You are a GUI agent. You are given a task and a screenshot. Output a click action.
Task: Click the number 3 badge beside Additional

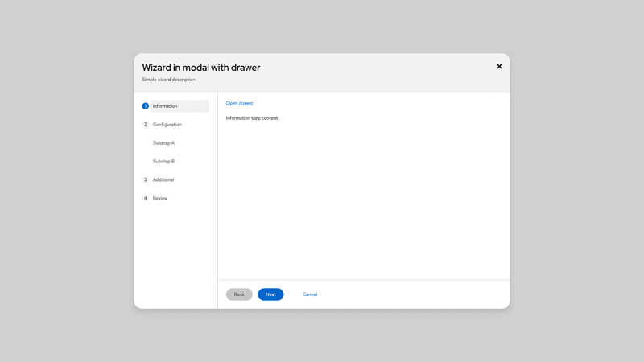146,180
